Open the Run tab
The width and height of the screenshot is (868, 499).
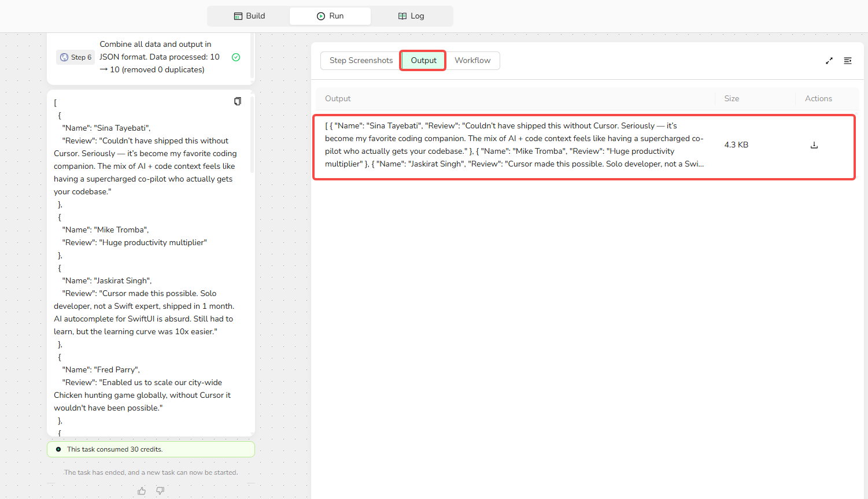[x=330, y=16]
